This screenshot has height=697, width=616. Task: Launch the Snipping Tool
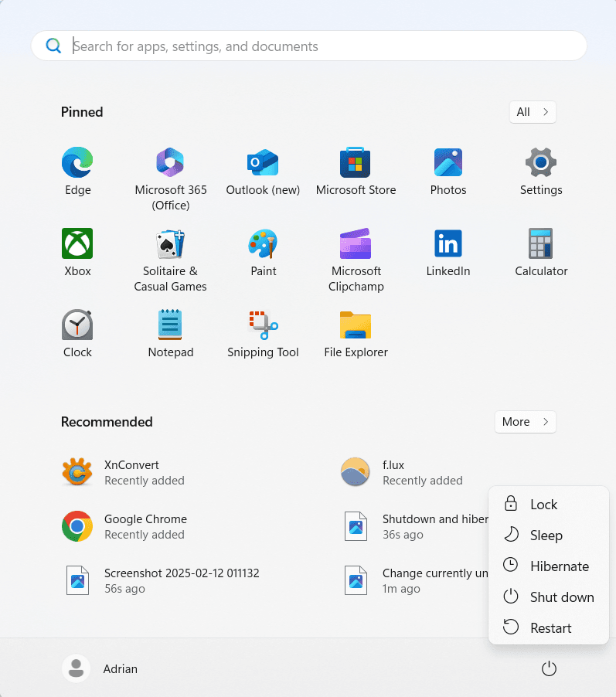tap(263, 333)
